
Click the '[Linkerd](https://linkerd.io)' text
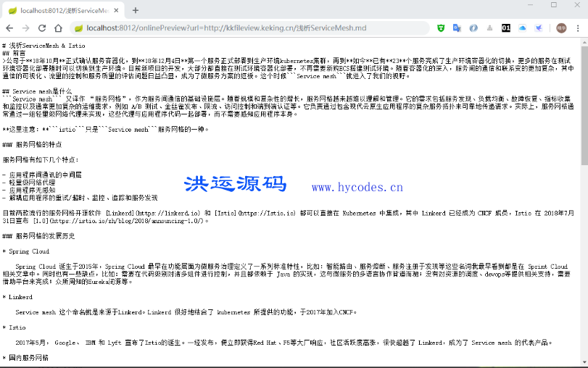point(153,213)
